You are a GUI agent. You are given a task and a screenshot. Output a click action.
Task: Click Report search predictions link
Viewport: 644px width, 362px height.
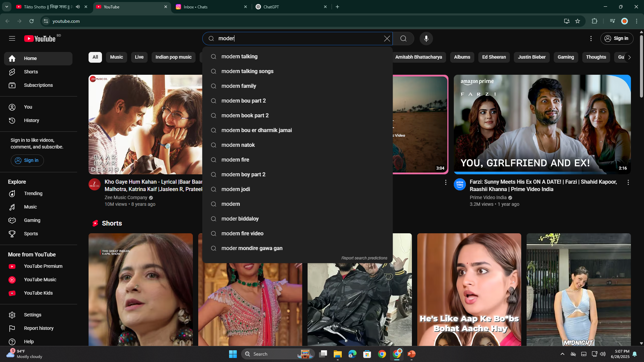(364, 258)
